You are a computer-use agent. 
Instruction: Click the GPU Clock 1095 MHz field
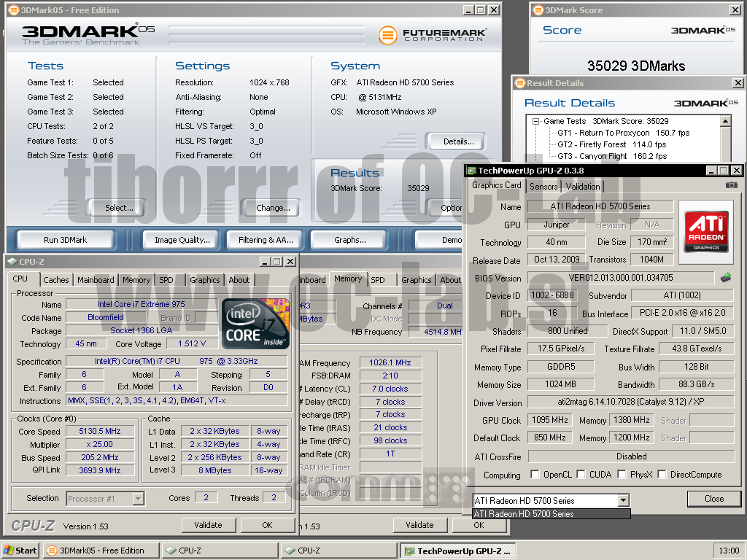click(x=550, y=420)
